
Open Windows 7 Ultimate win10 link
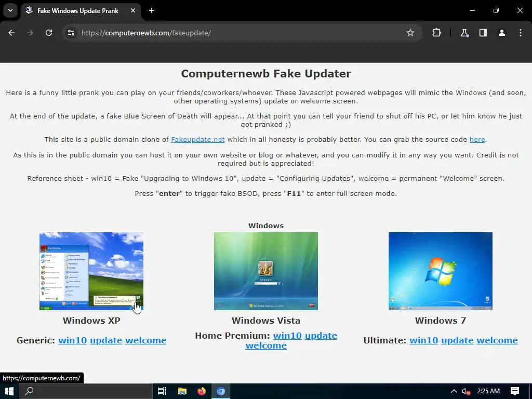coord(424,340)
